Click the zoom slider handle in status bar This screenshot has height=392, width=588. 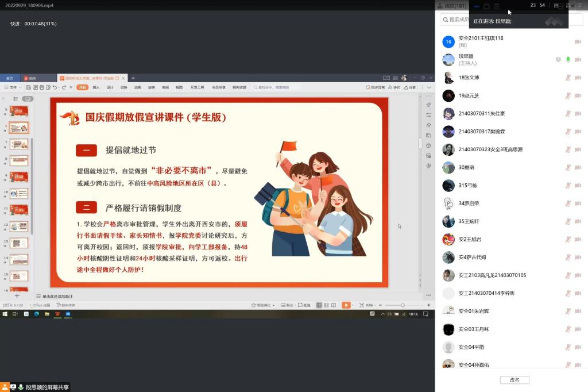coord(403,305)
